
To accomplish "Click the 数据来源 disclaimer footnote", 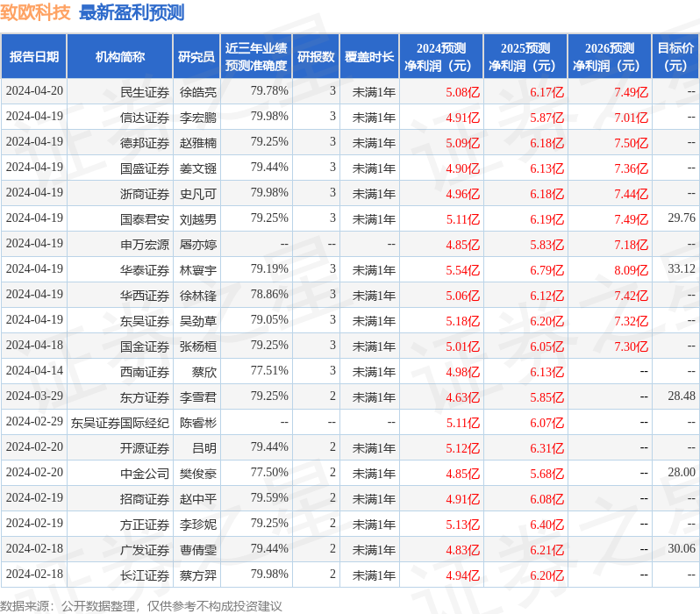I will 141,606.
